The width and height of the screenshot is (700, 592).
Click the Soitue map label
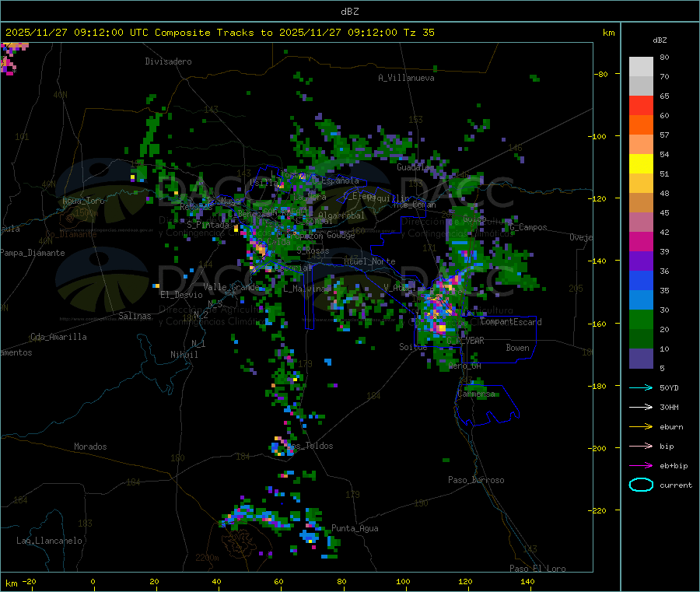pos(413,347)
